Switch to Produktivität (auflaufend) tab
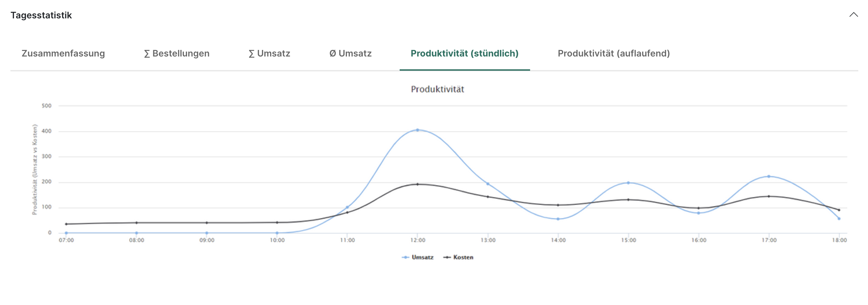The height and width of the screenshot is (305, 868). (x=613, y=53)
